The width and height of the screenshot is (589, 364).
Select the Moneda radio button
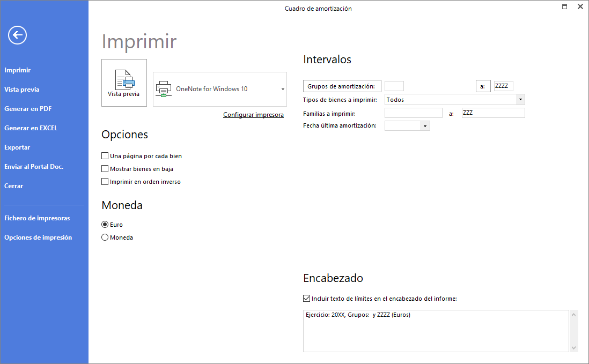pos(105,237)
